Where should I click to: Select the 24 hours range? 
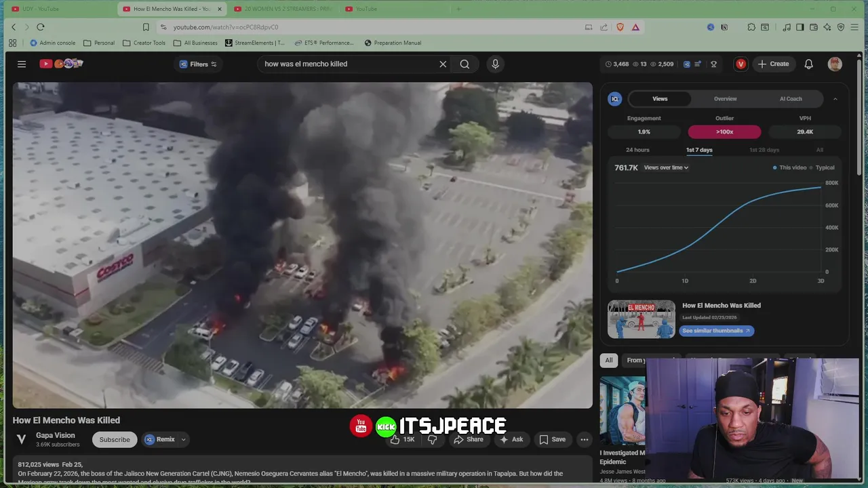point(637,150)
